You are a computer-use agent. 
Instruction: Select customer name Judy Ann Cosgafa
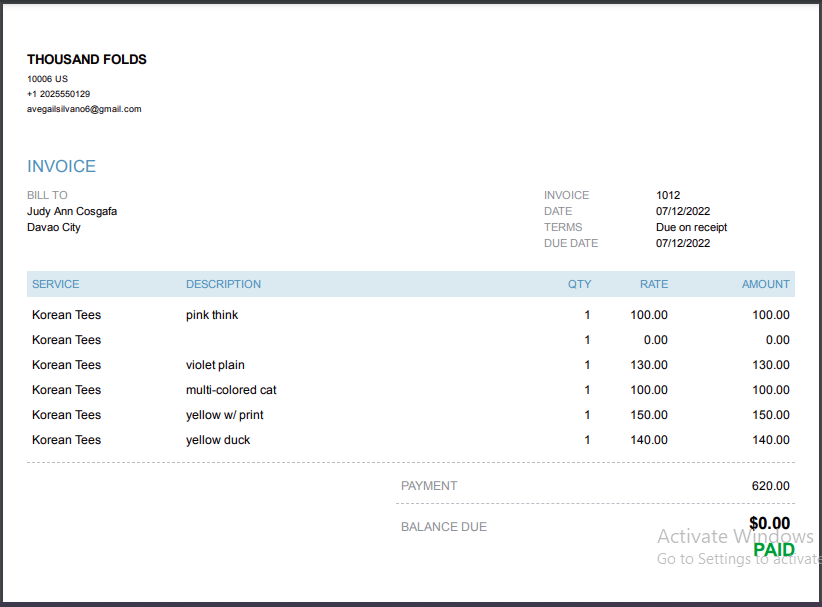pos(72,211)
